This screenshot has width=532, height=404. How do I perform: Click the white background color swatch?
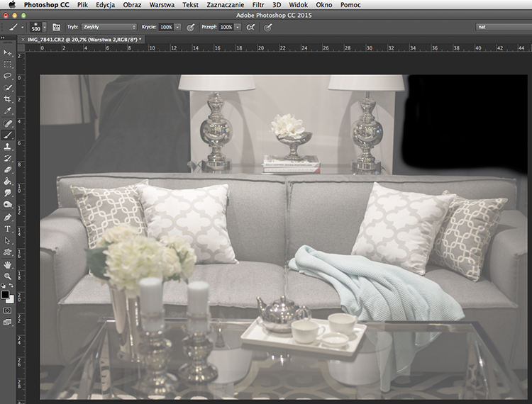[x=11, y=300]
